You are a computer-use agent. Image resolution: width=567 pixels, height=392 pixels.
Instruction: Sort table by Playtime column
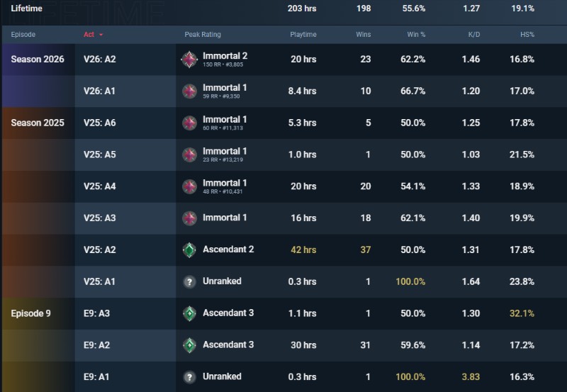coord(303,34)
